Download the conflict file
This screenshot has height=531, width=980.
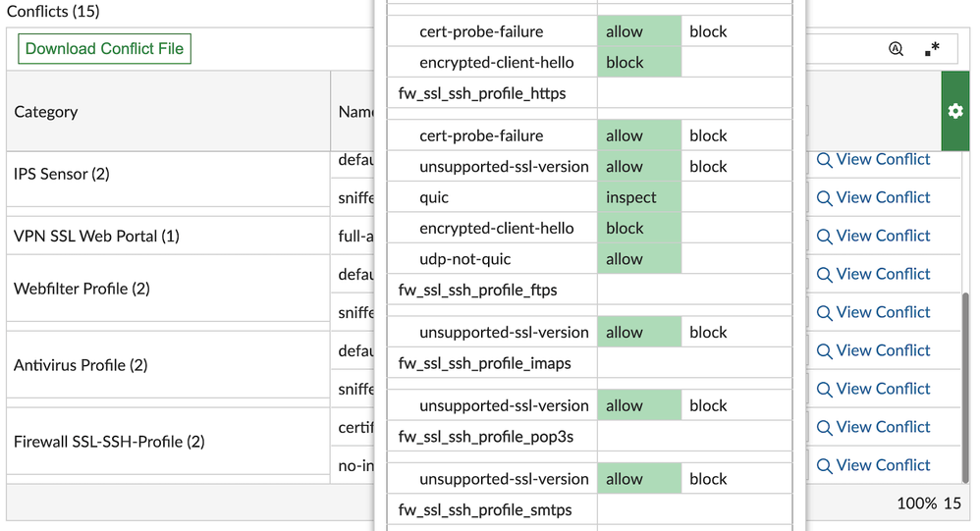(104, 49)
